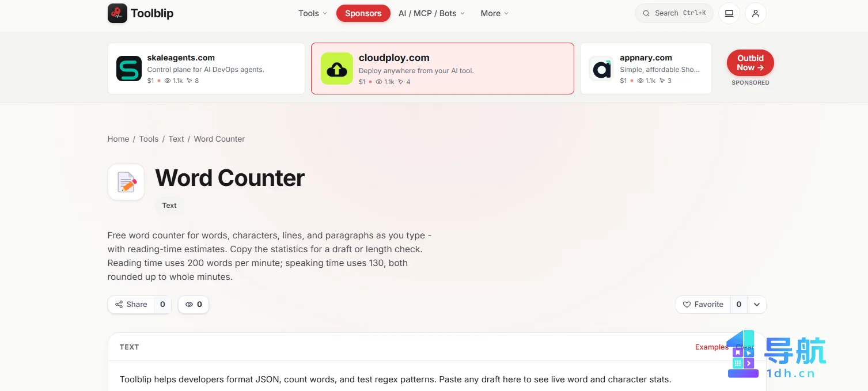Click the Word Counter notepad icon

(x=126, y=182)
